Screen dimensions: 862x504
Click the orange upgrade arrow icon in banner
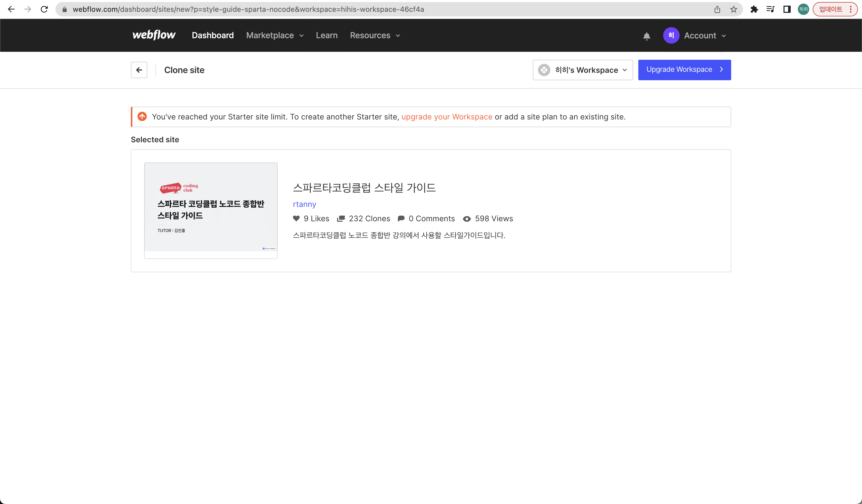coord(142,117)
